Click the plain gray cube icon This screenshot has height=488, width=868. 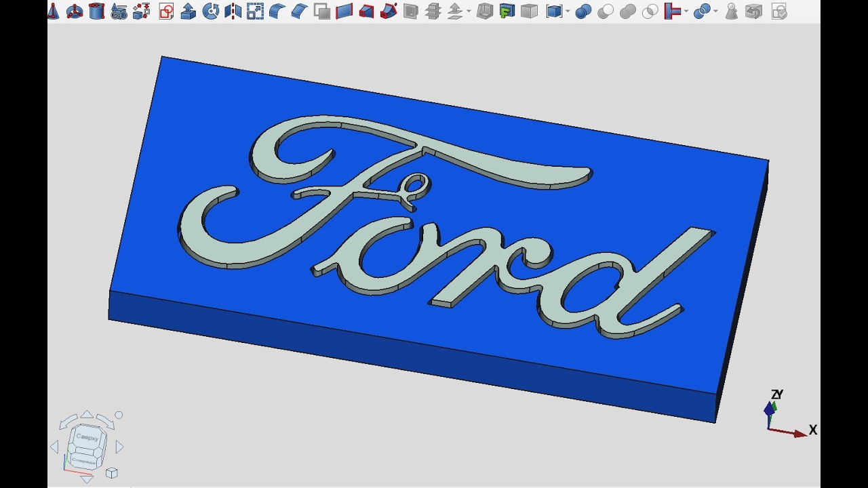click(x=529, y=12)
